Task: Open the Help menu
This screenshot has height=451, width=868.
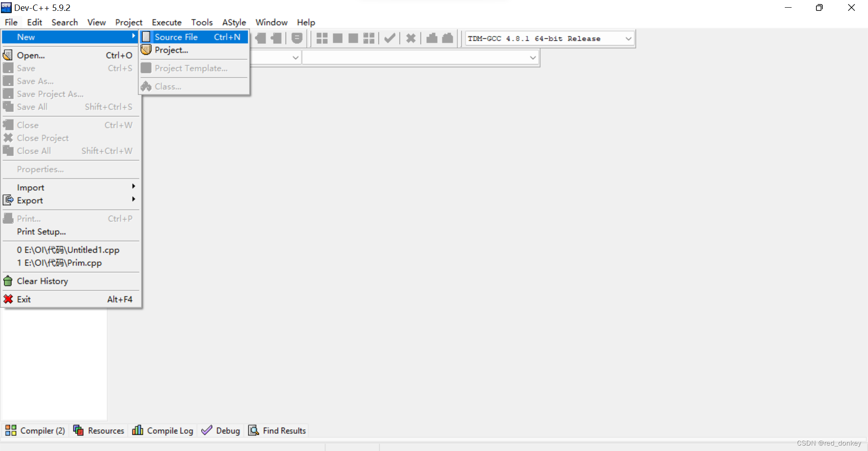Action: (x=306, y=22)
